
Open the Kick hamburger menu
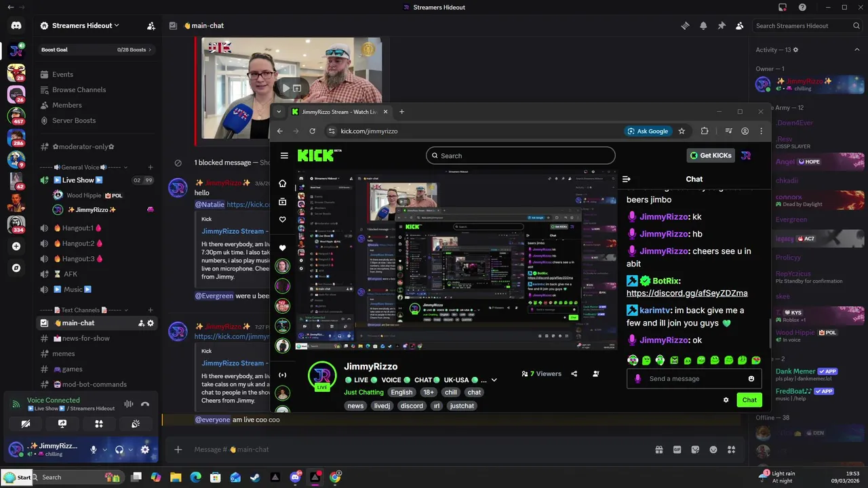click(284, 155)
